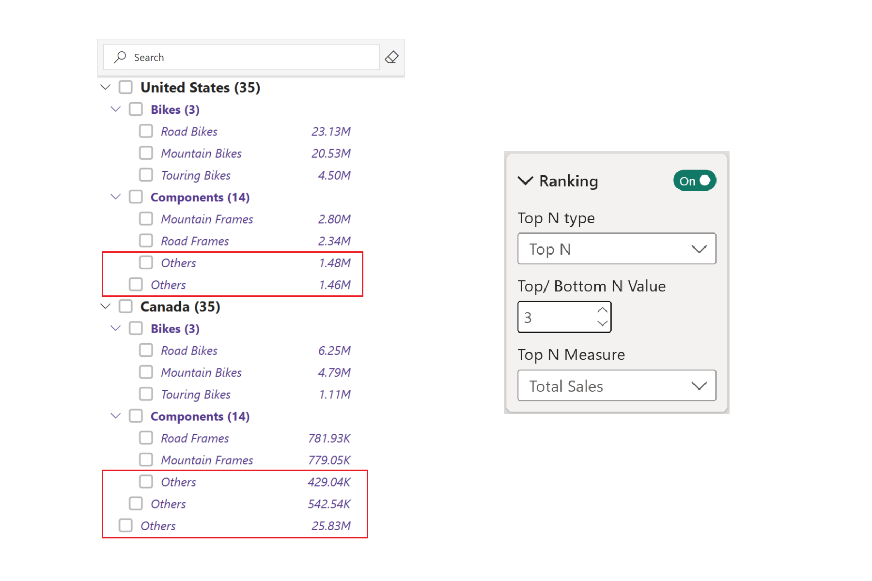Image resolution: width=872 pixels, height=581 pixels.
Task: Turn off the Ranking toggle
Action: (x=695, y=181)
